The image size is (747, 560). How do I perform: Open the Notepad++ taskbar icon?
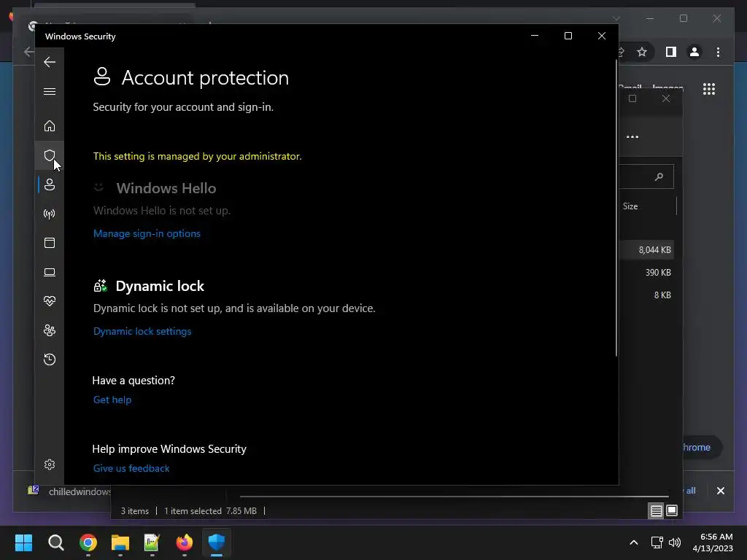pyautogui.click(x=152, y=542)
